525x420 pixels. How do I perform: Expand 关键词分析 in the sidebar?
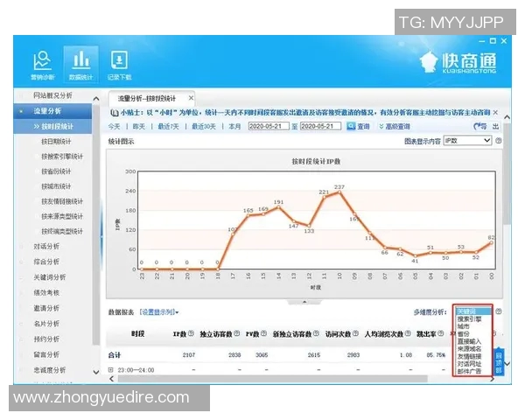[x=50, y=277]
